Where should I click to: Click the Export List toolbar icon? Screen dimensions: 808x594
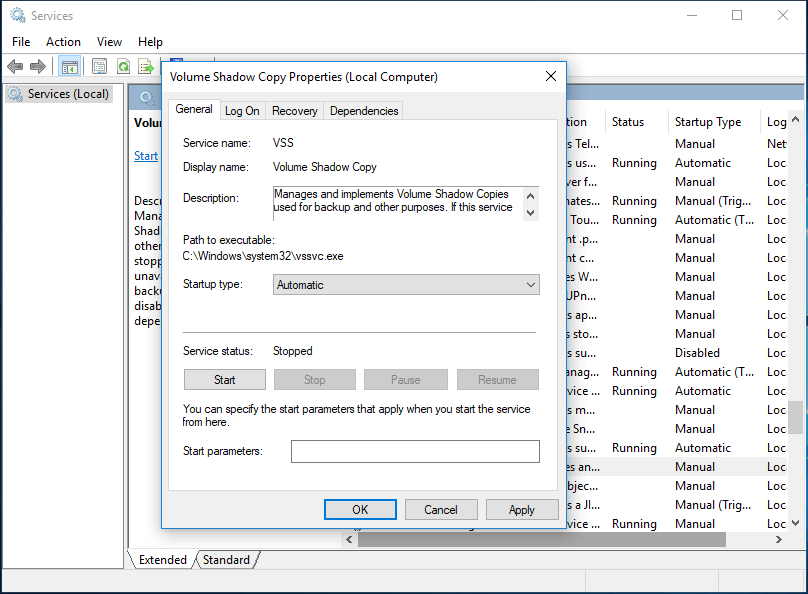[x=146, y=66]
